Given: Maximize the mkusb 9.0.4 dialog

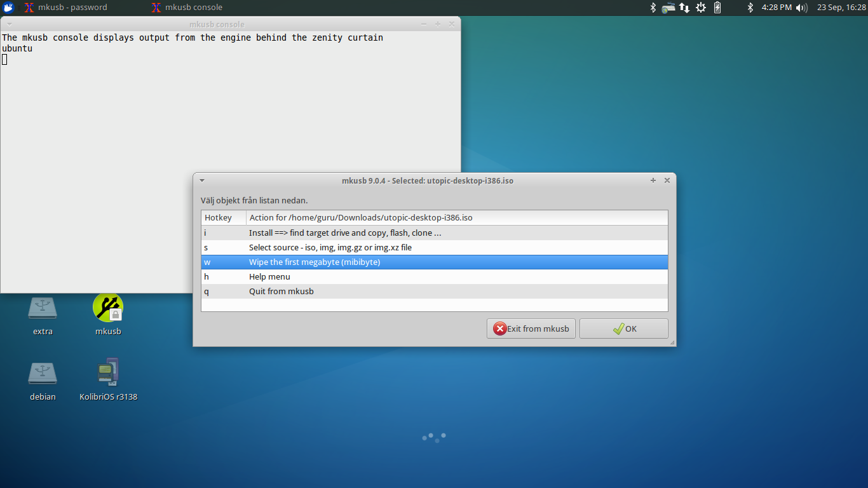Looking at the screenshot, I should point(653,180).
